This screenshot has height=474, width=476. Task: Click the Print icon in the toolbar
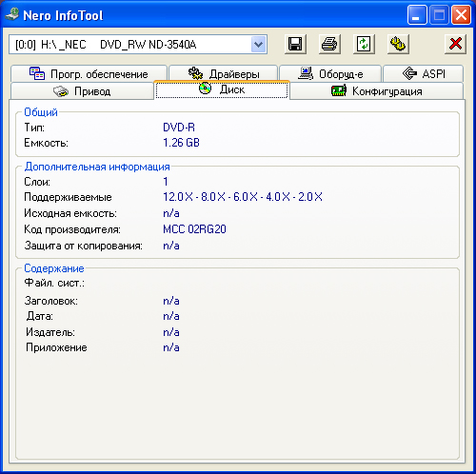click(329, 44)
